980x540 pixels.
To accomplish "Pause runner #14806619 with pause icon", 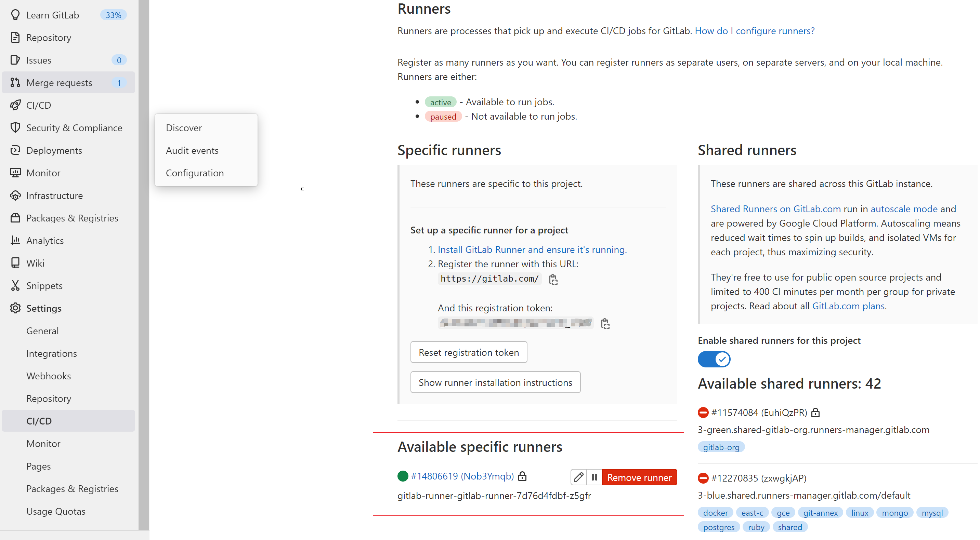I will click(x=594, y=477).
